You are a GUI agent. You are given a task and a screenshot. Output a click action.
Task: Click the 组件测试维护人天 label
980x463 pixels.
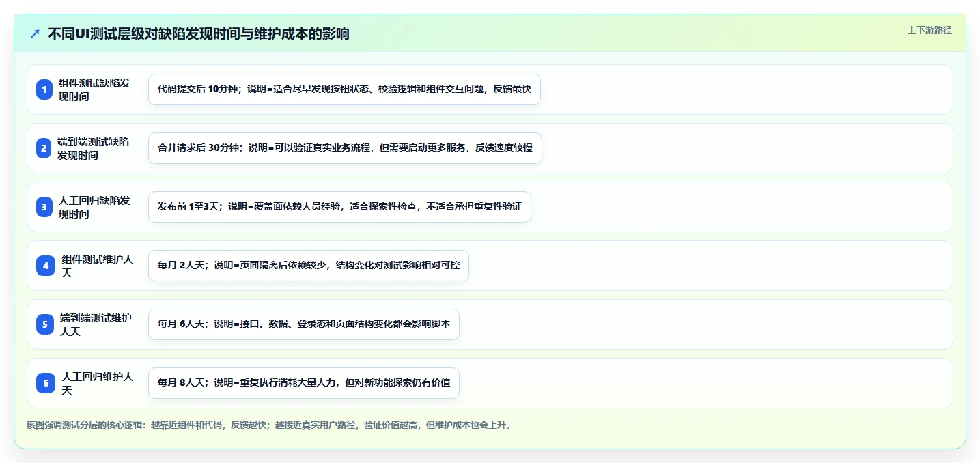(x=98, y=266)
